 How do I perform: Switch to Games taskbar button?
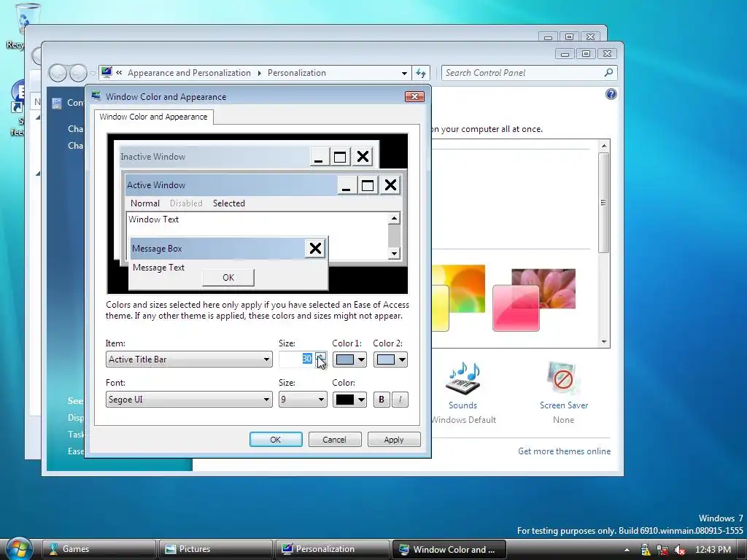(x=98, y=549)
